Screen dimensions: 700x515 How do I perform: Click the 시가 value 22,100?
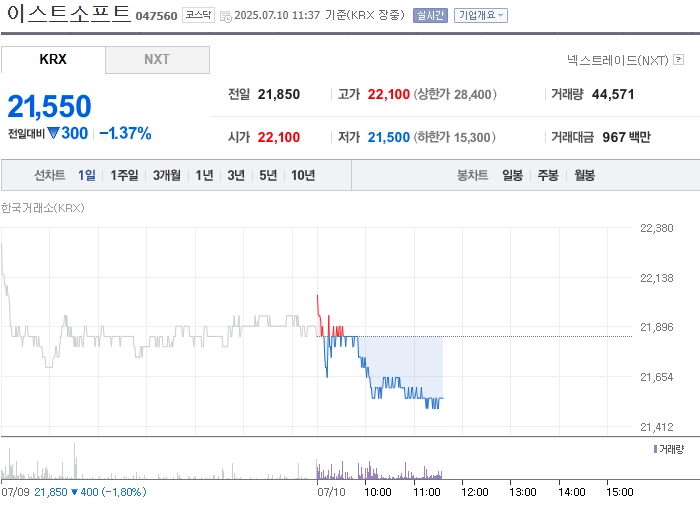click(279, 137)
